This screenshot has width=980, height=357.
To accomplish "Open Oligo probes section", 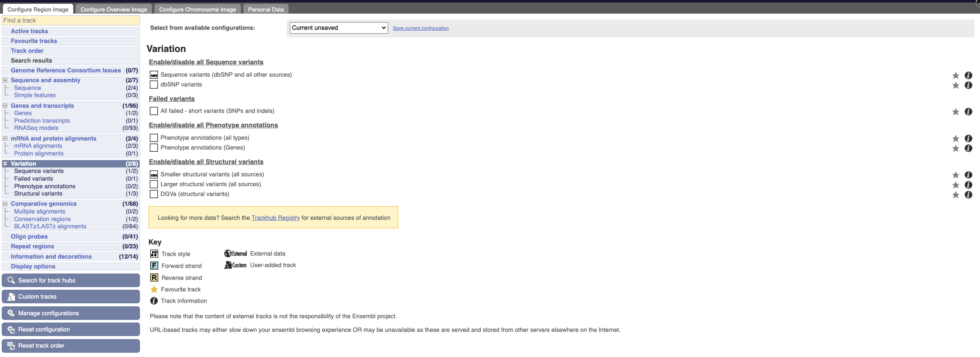I will click(x=29, y=236).
